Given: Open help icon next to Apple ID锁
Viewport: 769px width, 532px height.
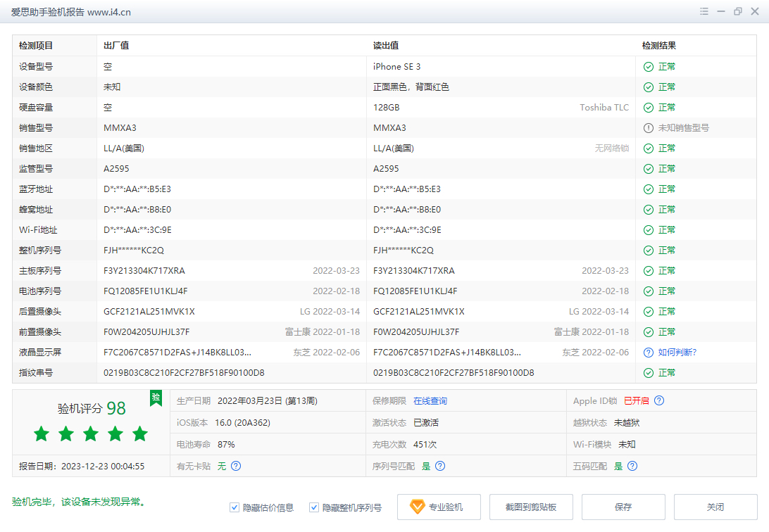Looking at the screenshot, I should (x=659, y=400).
